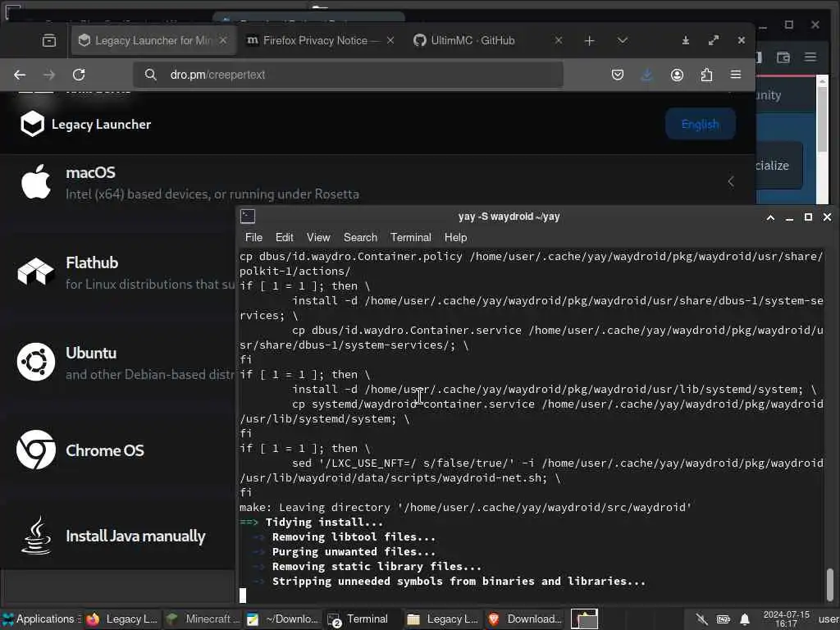Click terminal window icon in title bar
The width and height of the screenshot is (840, 630).
pos(248,217)
